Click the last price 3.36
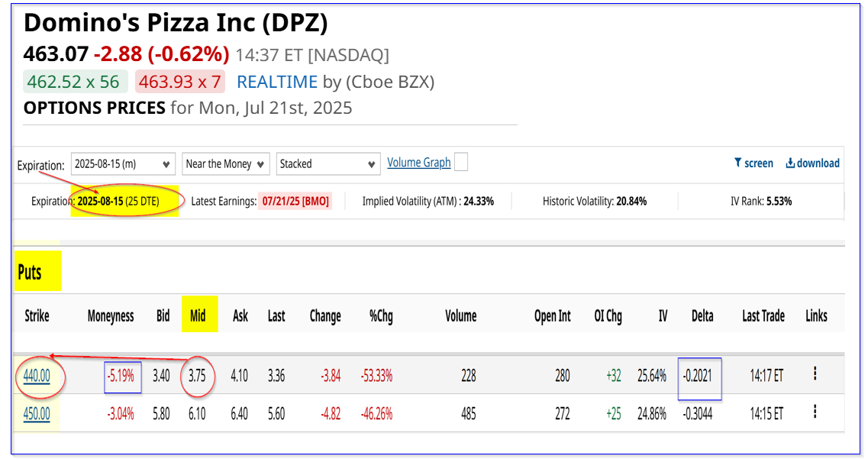The width and height of the screenshot is (868, 459). pyautogui.click(x=276, y=376)
